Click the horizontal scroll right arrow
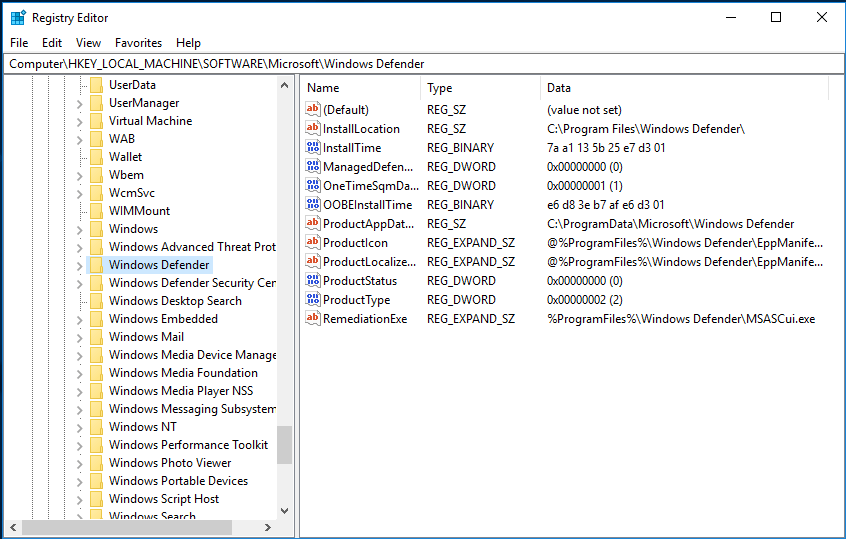This screenshot has width=846, height=539. click(268, 527)
